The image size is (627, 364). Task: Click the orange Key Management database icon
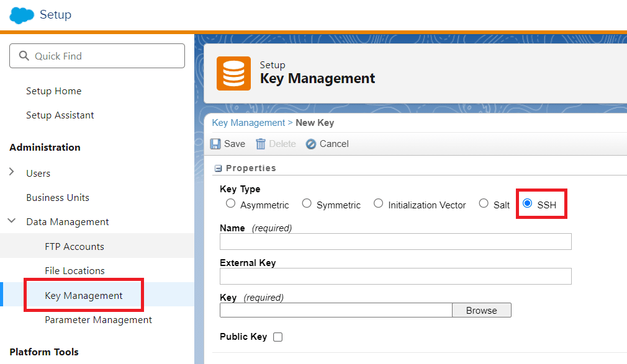pos(233,73)
